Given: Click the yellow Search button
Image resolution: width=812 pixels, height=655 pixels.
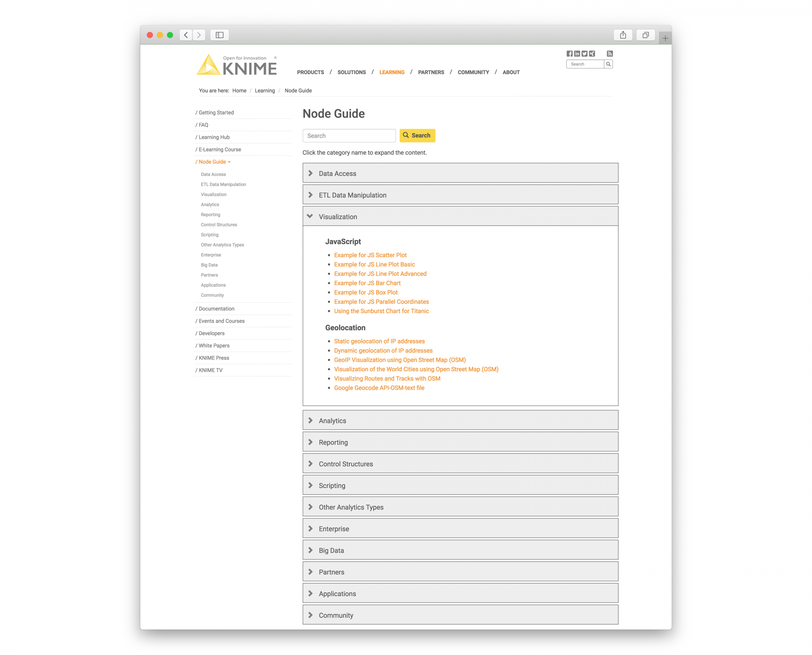Looking at the screenshot, I should (x=417, y=136).
